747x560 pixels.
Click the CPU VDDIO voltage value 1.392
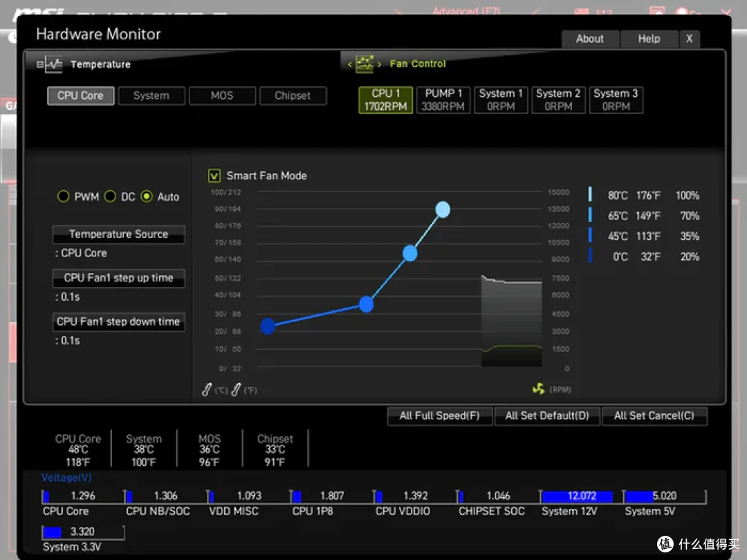click(416, 496)
